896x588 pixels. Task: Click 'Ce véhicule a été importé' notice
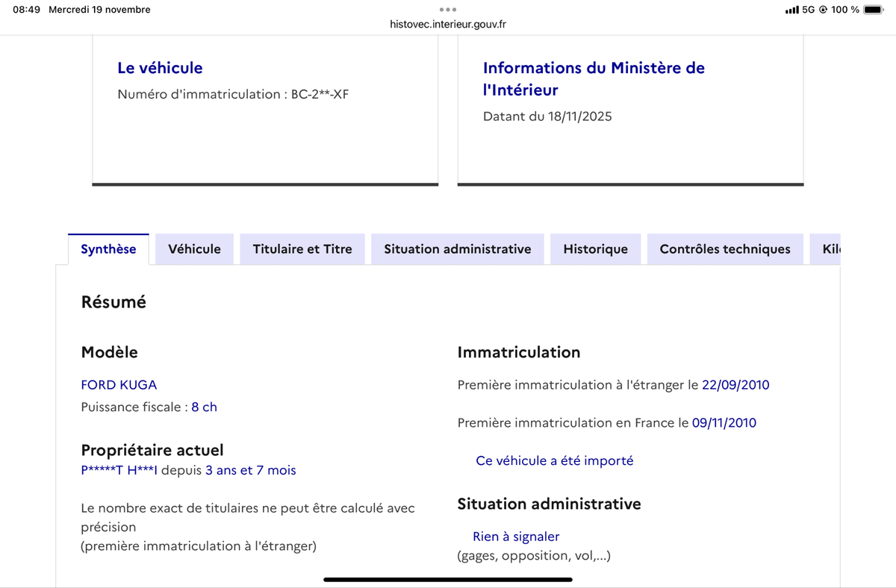[555, 461]
